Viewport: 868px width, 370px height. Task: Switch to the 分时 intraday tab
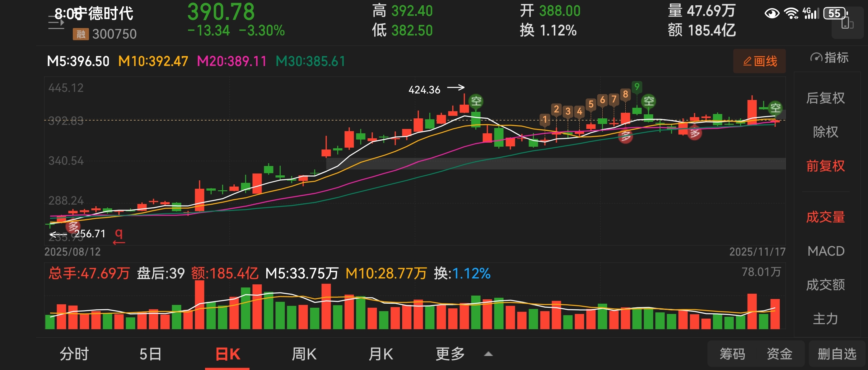(74, 354)
